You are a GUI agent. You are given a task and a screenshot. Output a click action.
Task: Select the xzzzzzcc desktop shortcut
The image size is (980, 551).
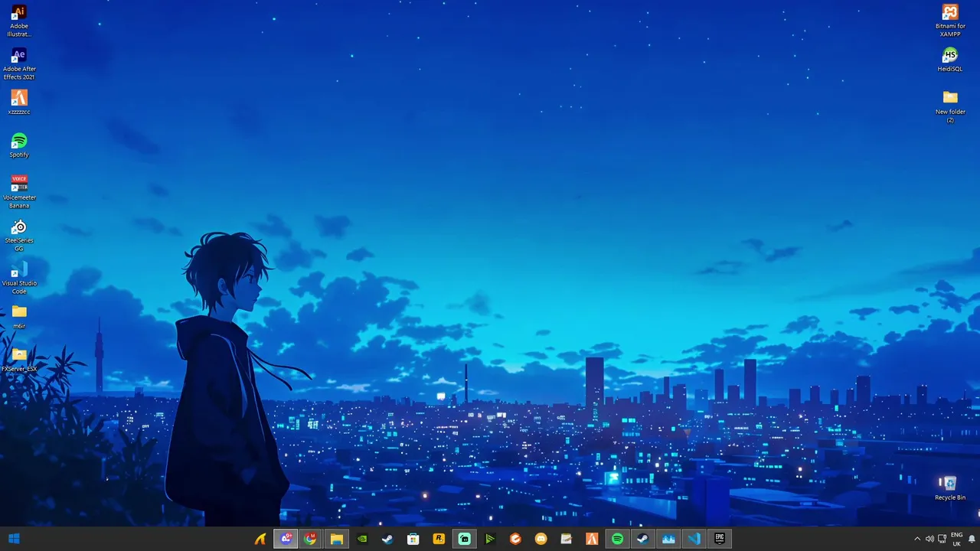click(19, 103)
